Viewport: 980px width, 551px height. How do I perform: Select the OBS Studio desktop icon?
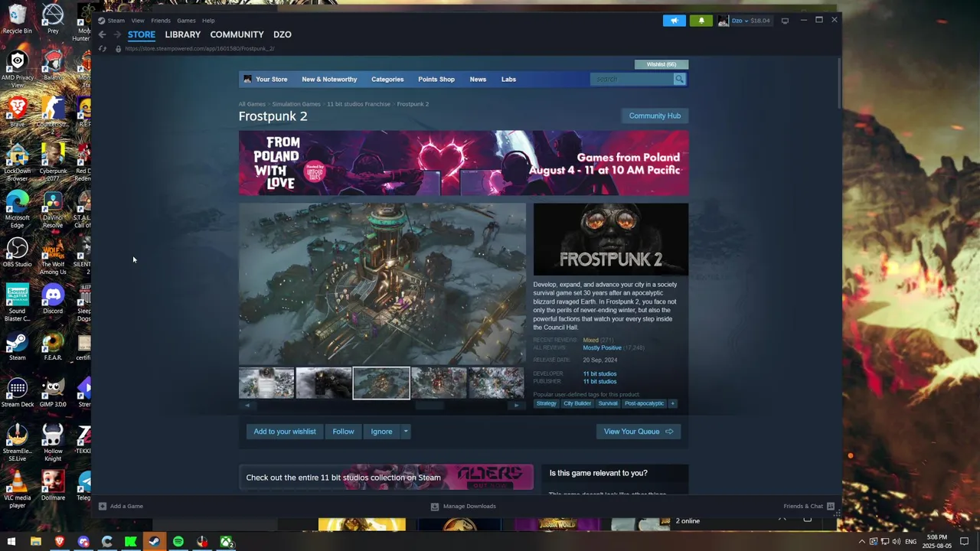click(x=17, y=253)
